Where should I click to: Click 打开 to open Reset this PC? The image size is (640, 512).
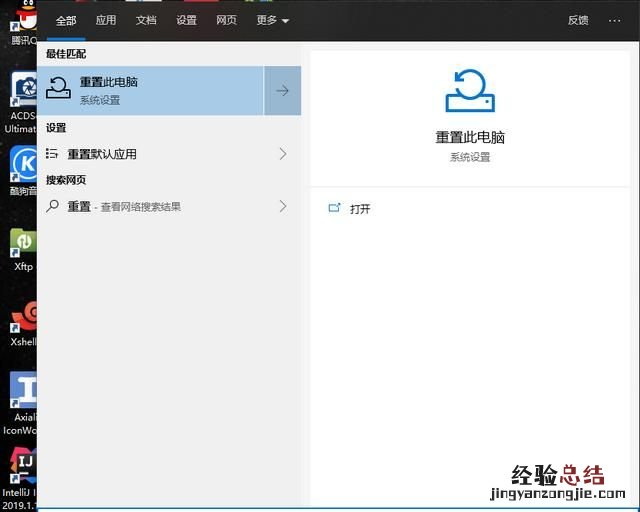(360, 209)
